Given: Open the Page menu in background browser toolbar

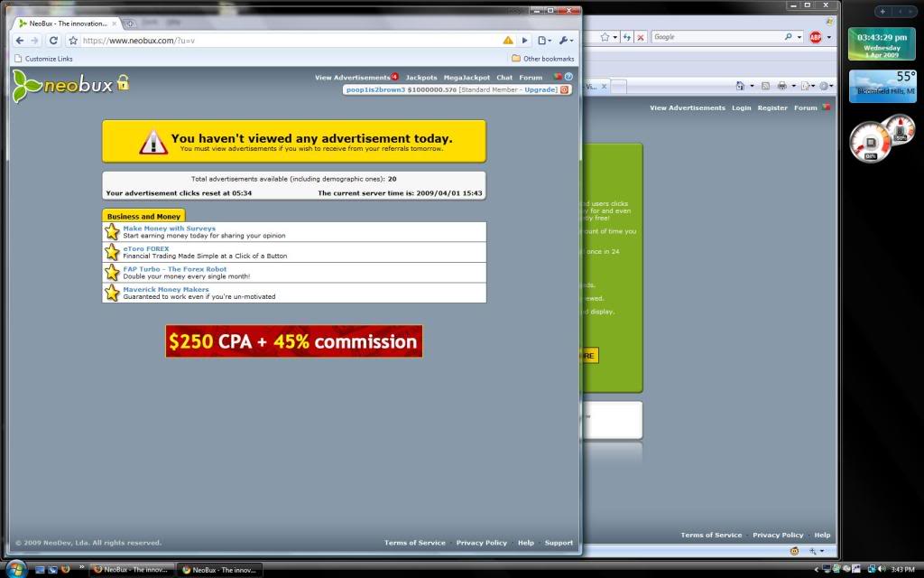Looking at the screenshot, I should pos(806,86).
